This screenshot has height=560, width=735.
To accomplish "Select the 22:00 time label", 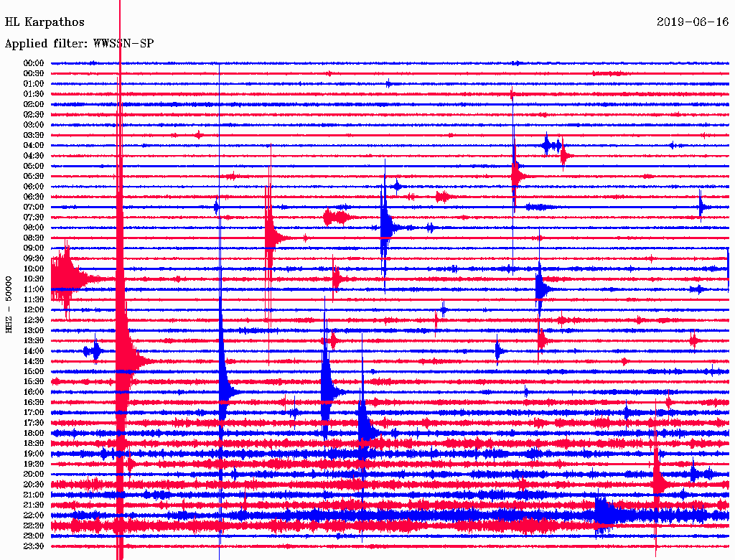I will point(34,515).
